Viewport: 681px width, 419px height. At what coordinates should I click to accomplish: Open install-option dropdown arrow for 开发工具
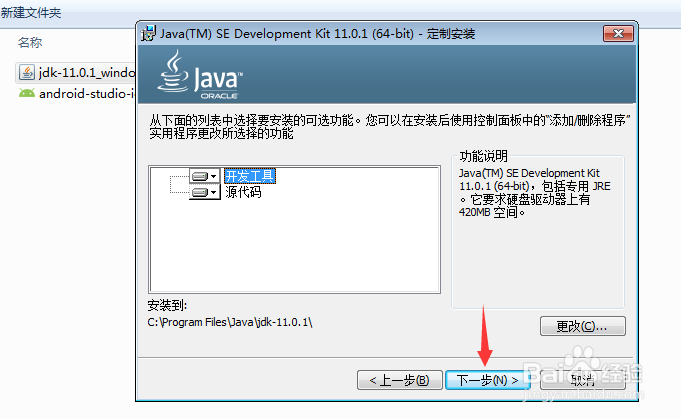214,177
